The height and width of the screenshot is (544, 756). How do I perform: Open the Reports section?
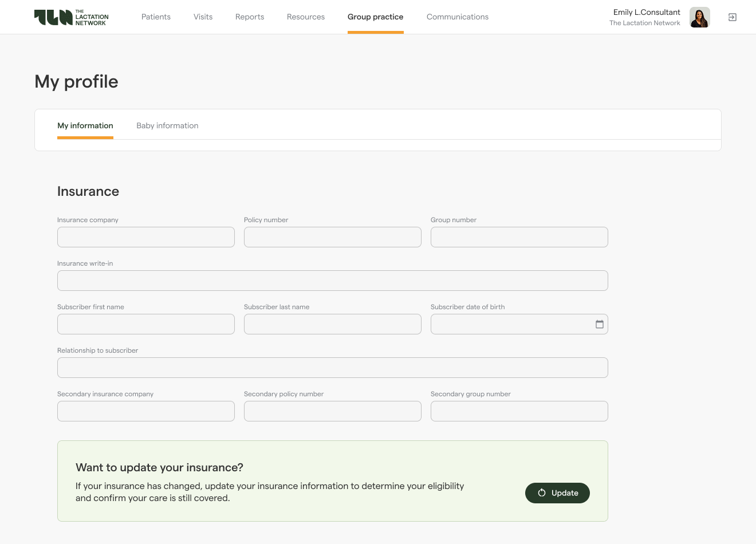(250, 17)
